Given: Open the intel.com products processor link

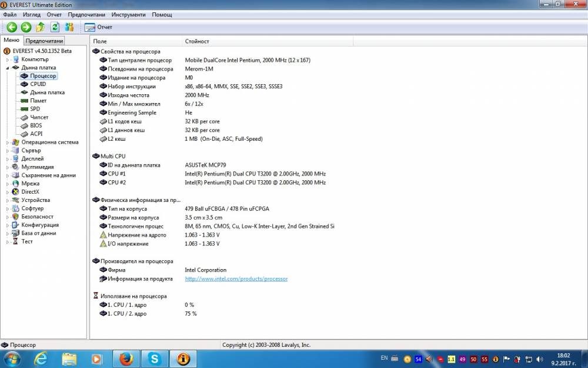Looking at the screenshot, I should tap(236, 279).
